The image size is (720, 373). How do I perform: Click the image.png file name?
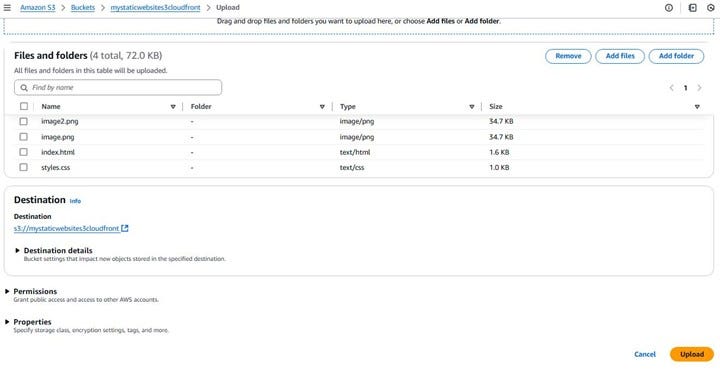pyautogui.click(x=57, y=137)
